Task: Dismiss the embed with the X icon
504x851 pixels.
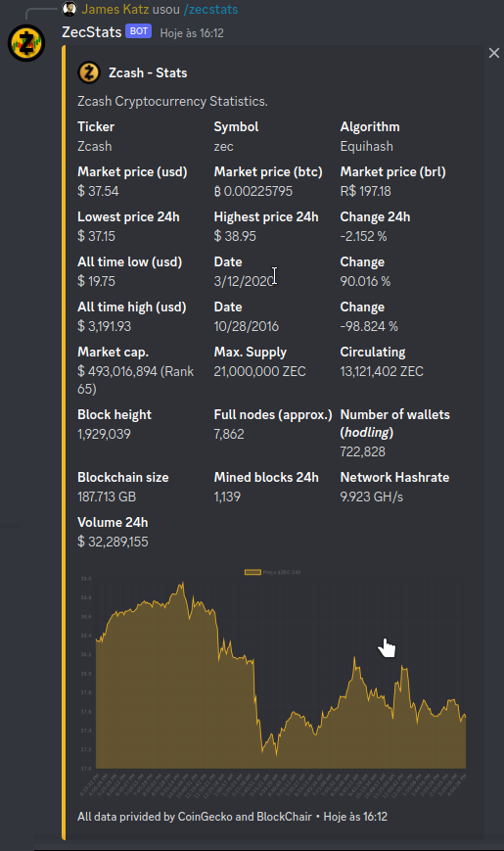Action: pos(493,53)
